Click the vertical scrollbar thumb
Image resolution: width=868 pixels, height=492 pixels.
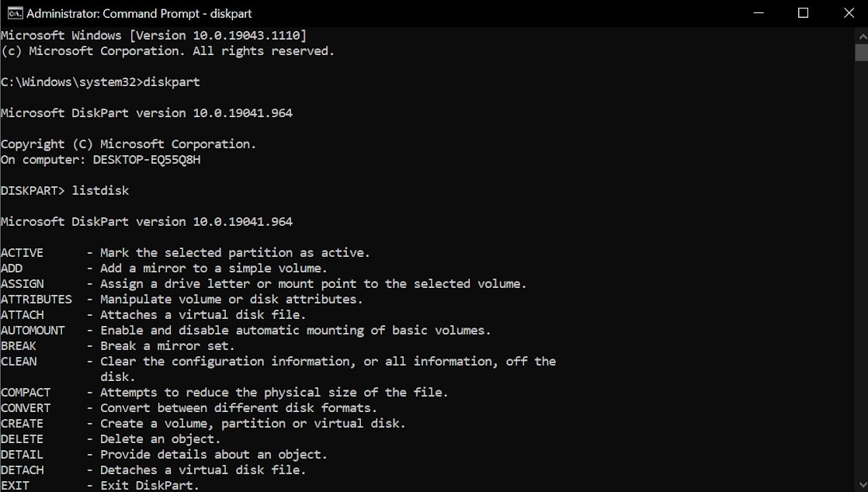(x=862, y=53)
